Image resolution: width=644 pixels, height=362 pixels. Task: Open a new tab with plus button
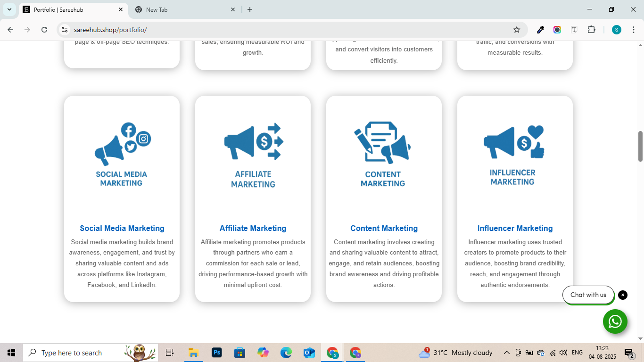[x=250, y=9]
